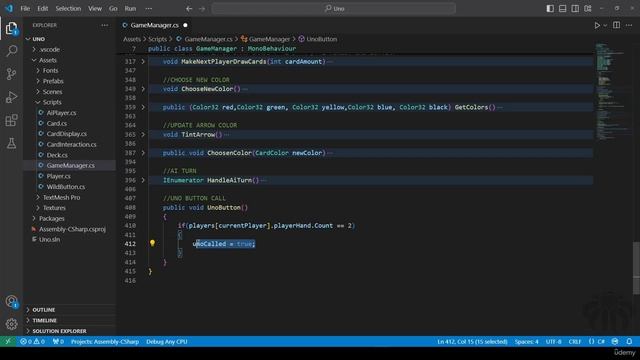Open the Run menu
Image resolution: width=640 pixels, height=360 pixels.
pos(130,9)
